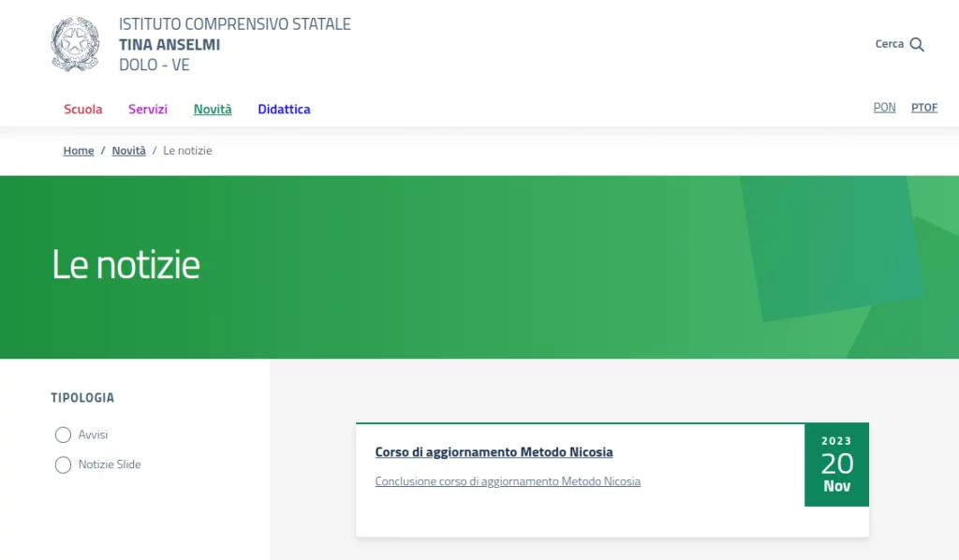Open the Servizi menu
This screenshot has width=959, height=560.
148,110
